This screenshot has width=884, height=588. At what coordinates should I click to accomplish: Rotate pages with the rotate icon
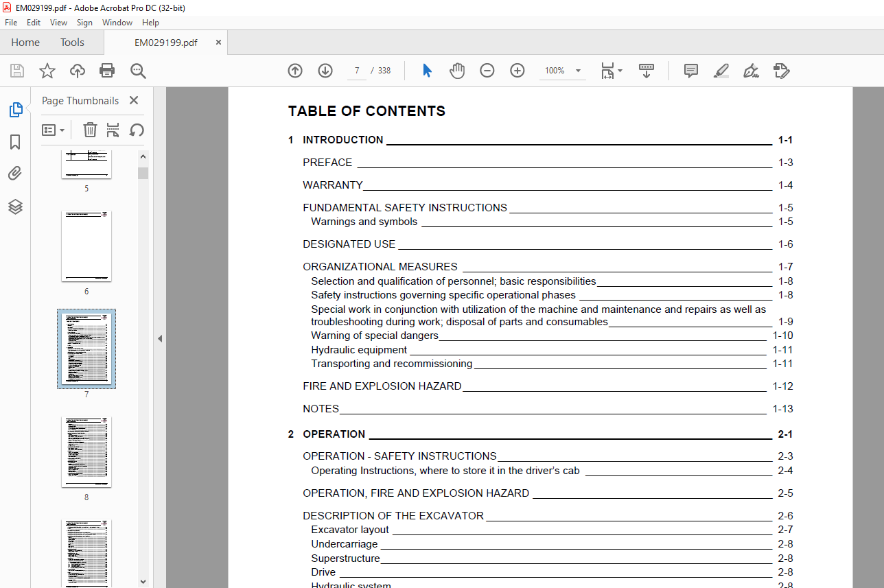137,130
